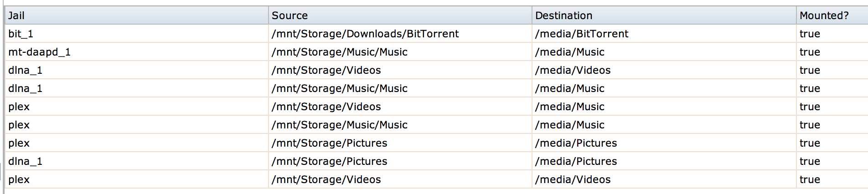Click the /media/Videos destination in the dlna_1 row

573,70
